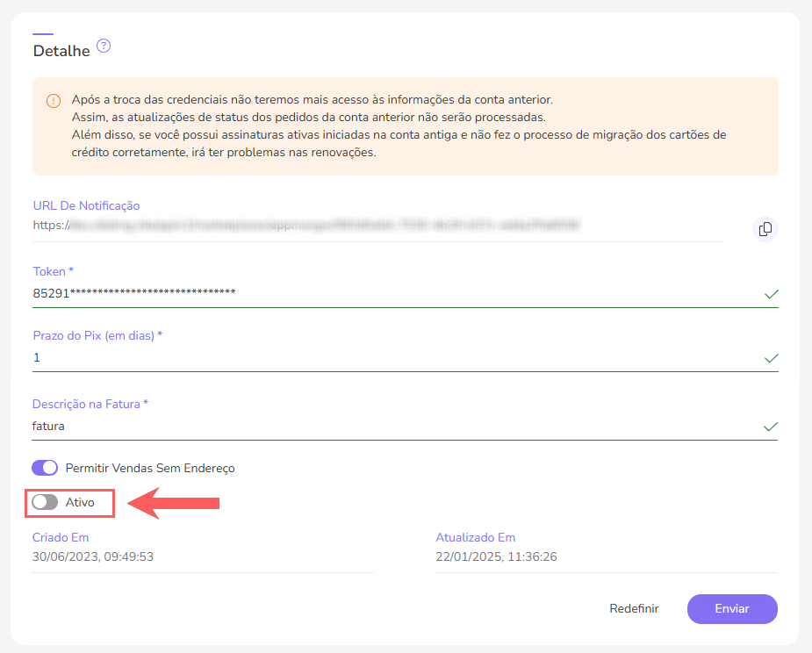Click the checkmark validating Prazo do Pix
Screen dimensions: 812x653
pos(771,359)
